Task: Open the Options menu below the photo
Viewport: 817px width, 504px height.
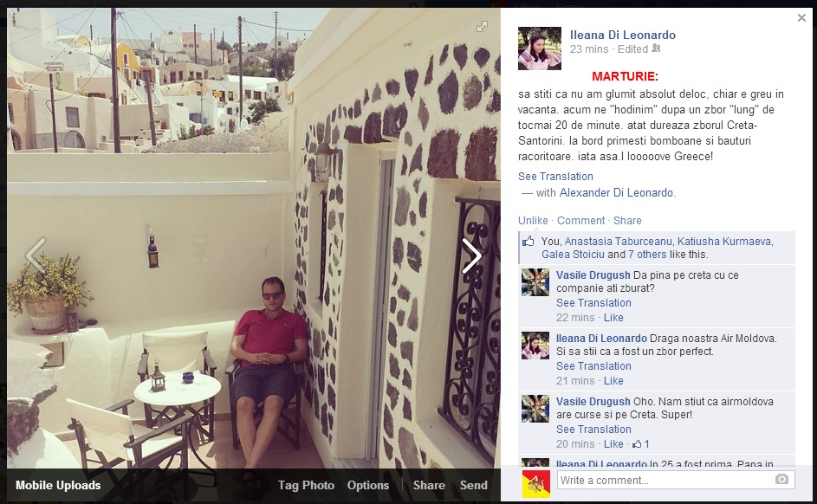Action: [368, 485]
